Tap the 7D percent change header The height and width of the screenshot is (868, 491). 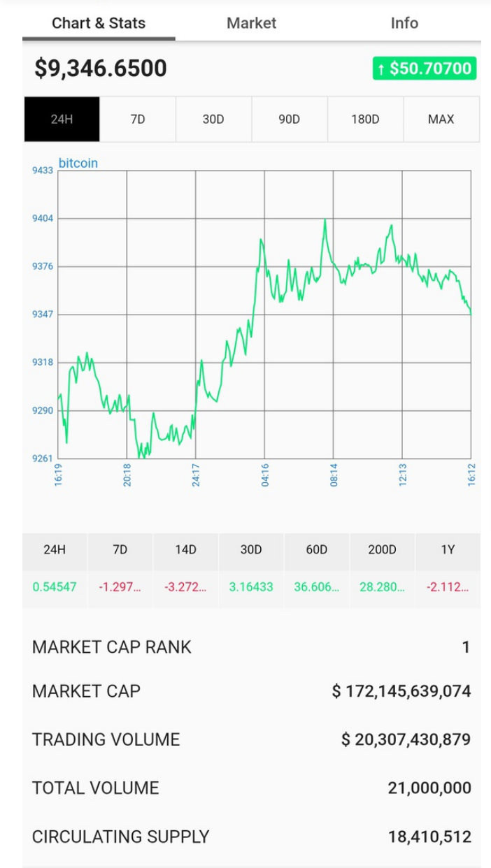[120, 550]
